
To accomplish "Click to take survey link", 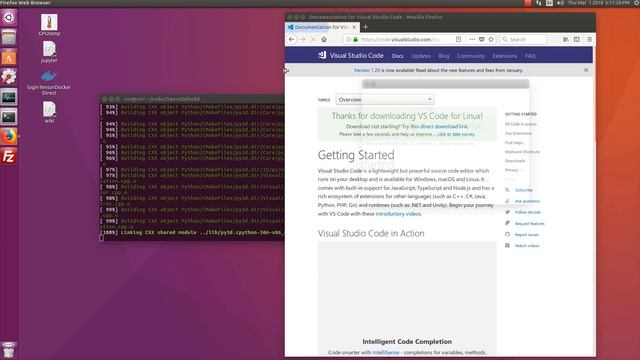I will [x=456, y=134].
